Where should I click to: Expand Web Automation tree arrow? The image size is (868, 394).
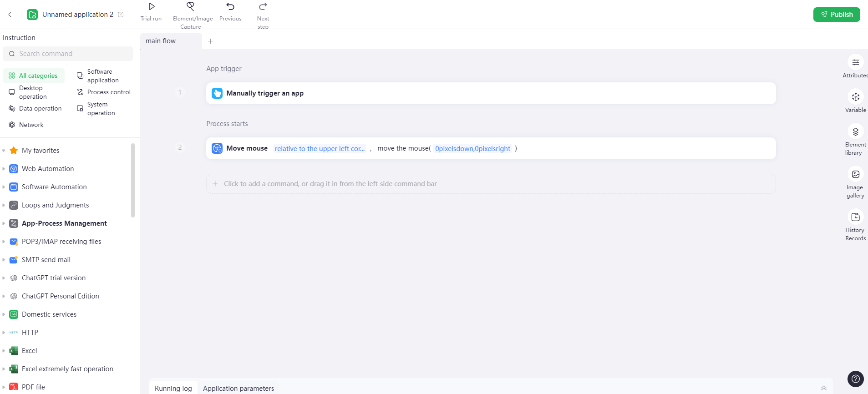(4, 169)
